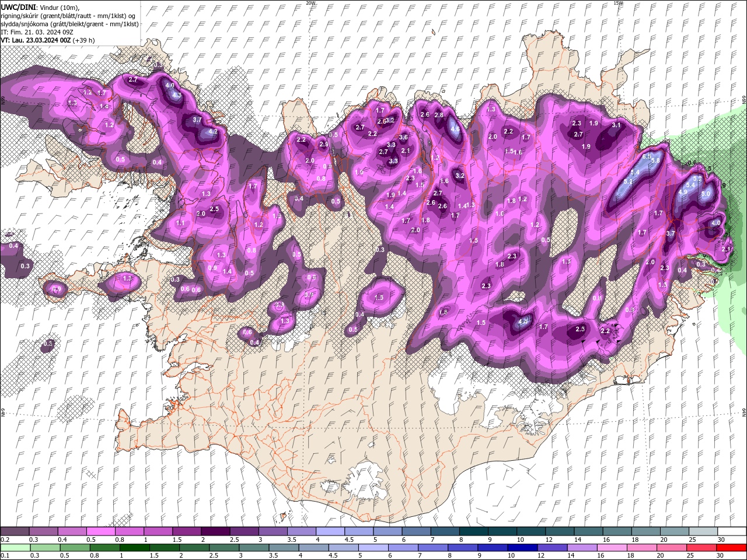Image resolution: width=747 pixels, height=560 pixels.
Task: Click the 20W longitude label
Action: tap(311, 3)
